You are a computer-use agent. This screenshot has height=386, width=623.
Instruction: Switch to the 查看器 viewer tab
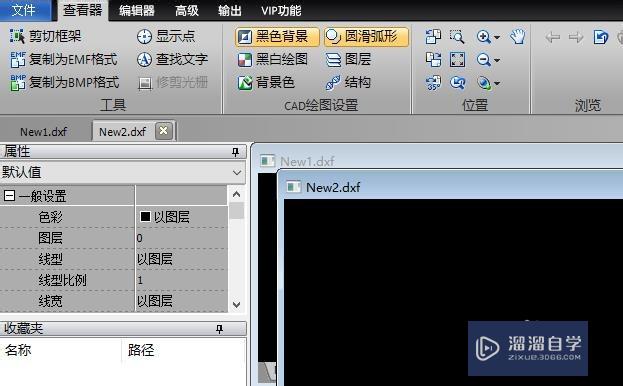tap(83, 10)
